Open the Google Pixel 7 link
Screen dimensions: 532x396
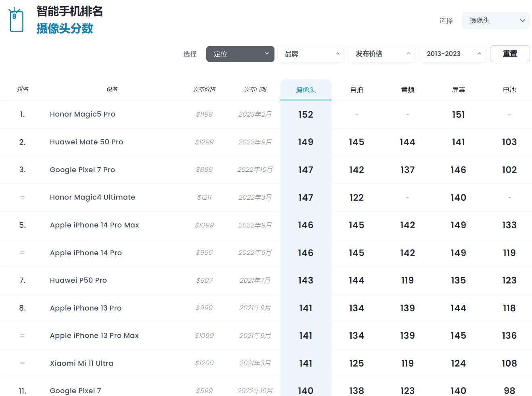pyautogui.click(x=75, y=391)
